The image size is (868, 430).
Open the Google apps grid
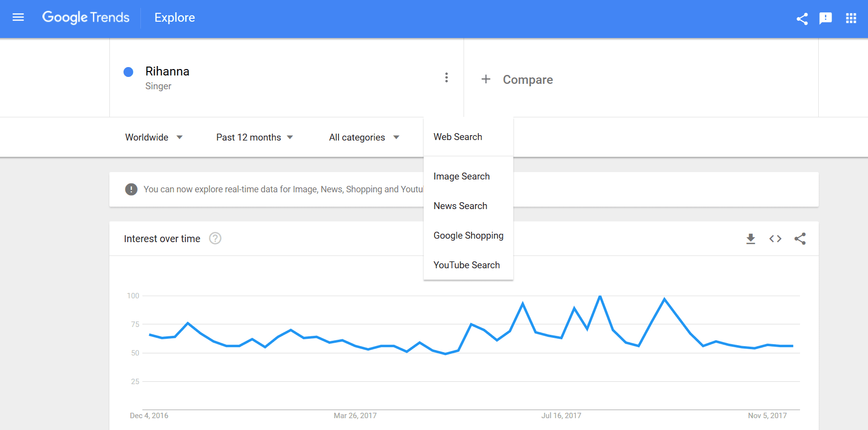pos(851,19)
